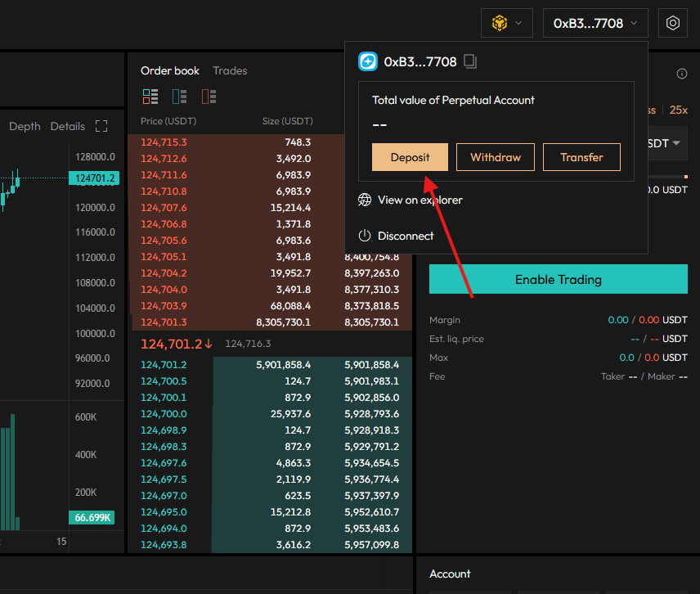Click the Enable Trading button
Viewport: 700px width, 594px height.
[558, 279]
